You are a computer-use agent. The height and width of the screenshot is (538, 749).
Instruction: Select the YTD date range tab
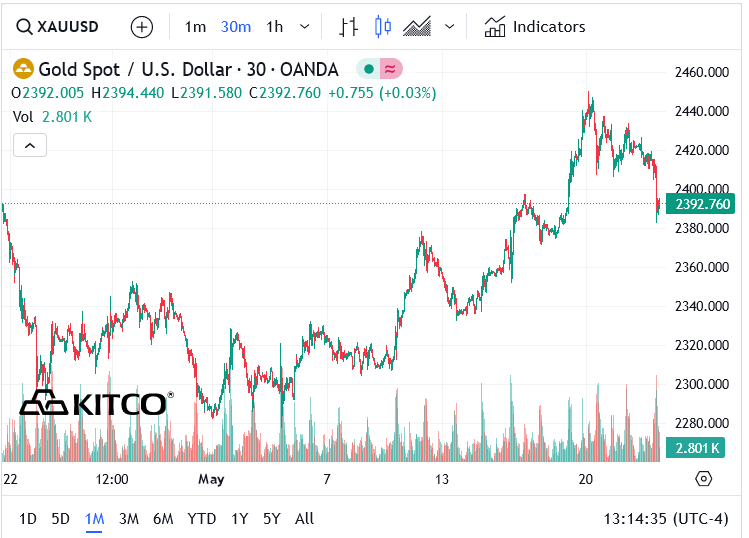point(202,518)
